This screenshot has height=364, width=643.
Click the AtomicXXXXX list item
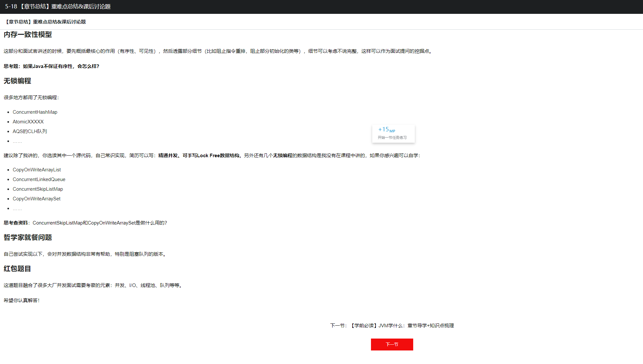28,122
